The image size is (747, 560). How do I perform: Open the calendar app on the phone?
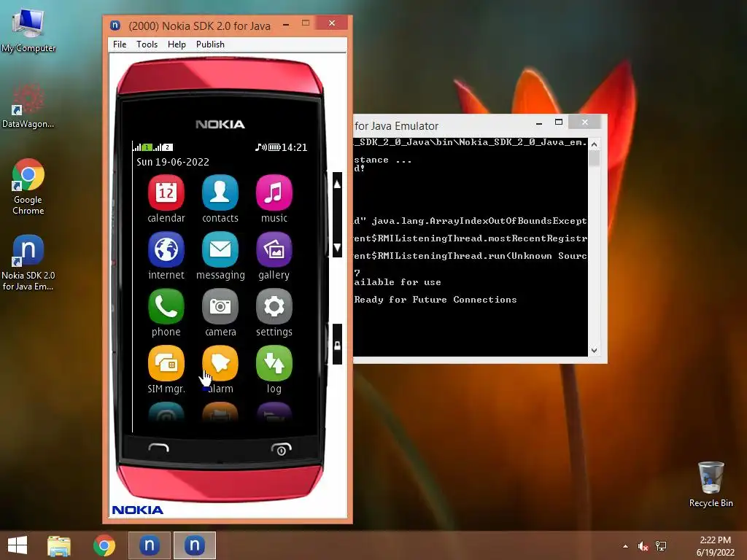pos(166,192)
